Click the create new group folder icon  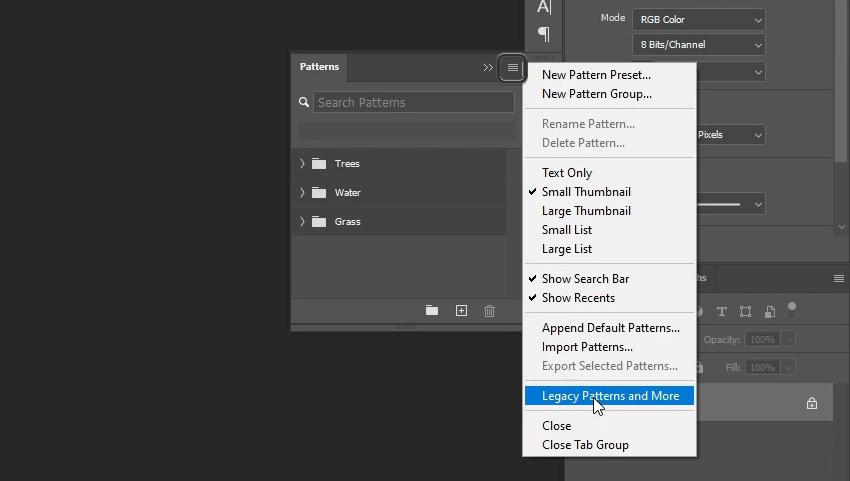tap(432, 311)
